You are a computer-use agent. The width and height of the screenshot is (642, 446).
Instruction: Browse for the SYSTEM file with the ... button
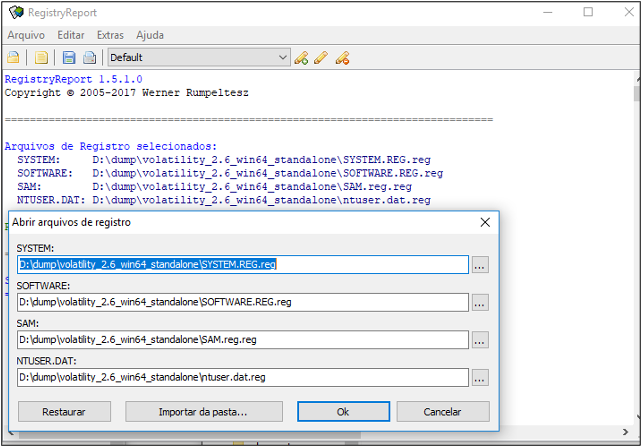tap(480, 265)
